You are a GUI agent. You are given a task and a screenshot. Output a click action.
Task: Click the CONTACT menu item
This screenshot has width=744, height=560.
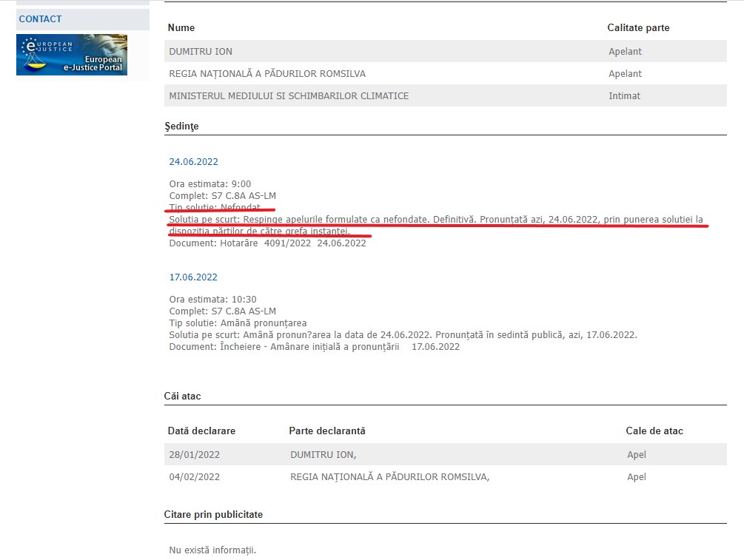[x=41, y=19]
